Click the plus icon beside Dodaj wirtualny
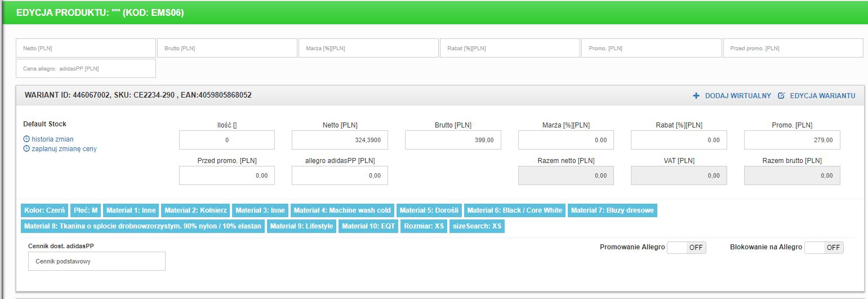 tap(696, 96)
